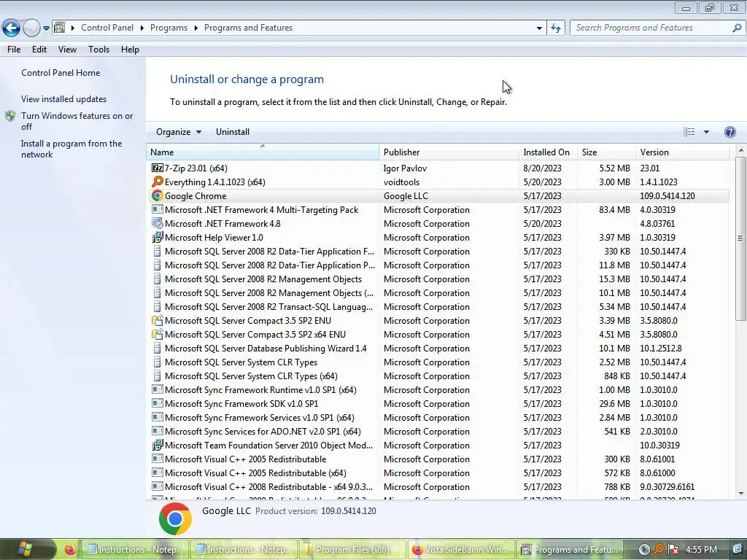Image resolution: width=747 pixels, height=560 pixels.
Task: Click Igor Pavlov publisher cell
Action: pyautogui.click(x=405, y=168)
